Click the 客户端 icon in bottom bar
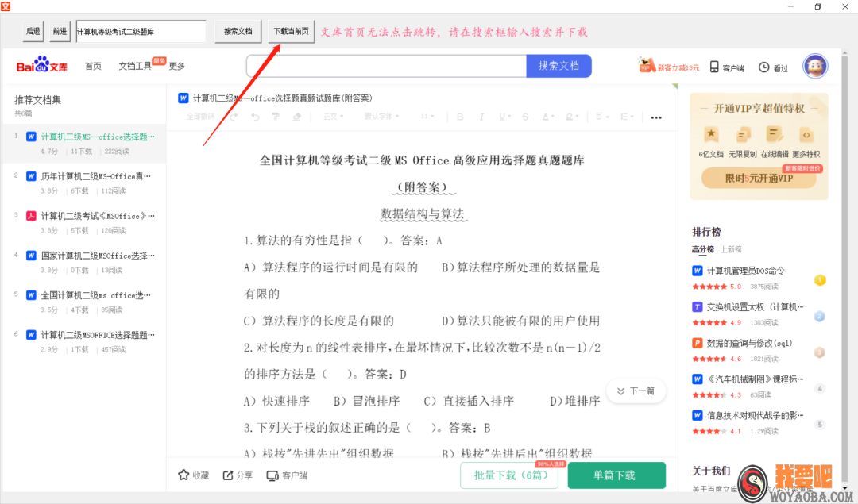The width and height of the screenshot is (858, 504). coord(273,475)
